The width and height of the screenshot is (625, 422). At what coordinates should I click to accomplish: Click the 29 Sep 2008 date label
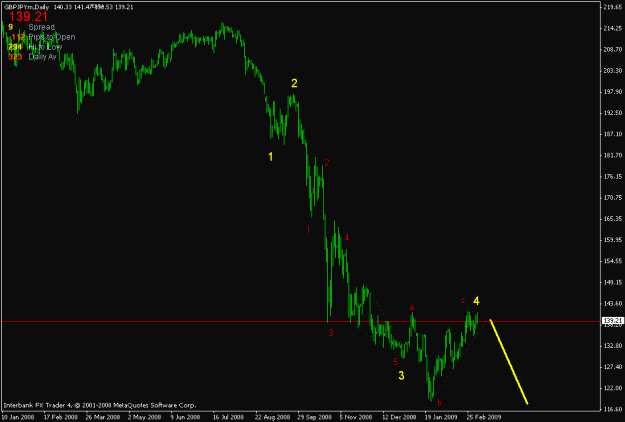(315, 417)
